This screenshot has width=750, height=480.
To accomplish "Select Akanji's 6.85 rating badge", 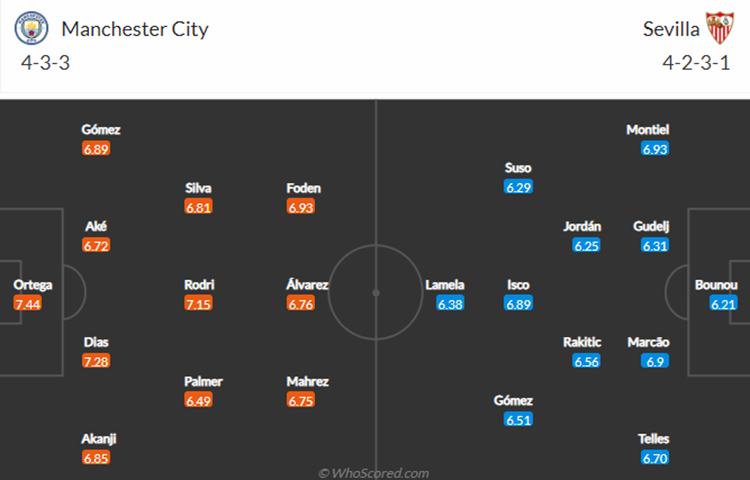I will tap(97, 458).
